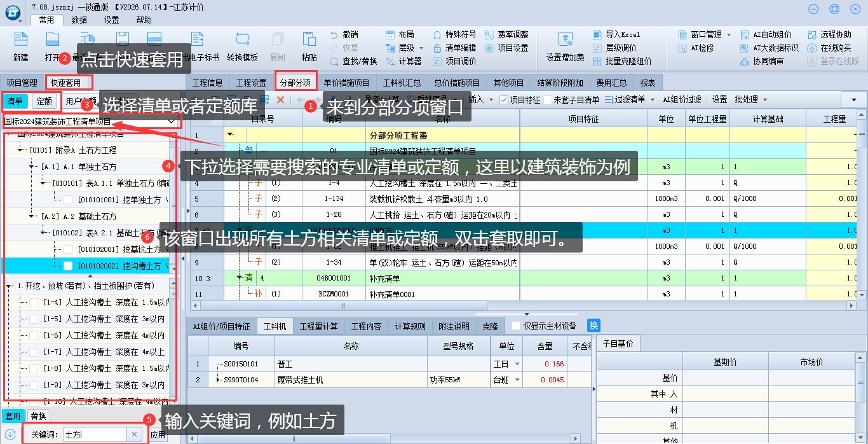
Task: Click the 定额 library button
Action: coord(44,101)
